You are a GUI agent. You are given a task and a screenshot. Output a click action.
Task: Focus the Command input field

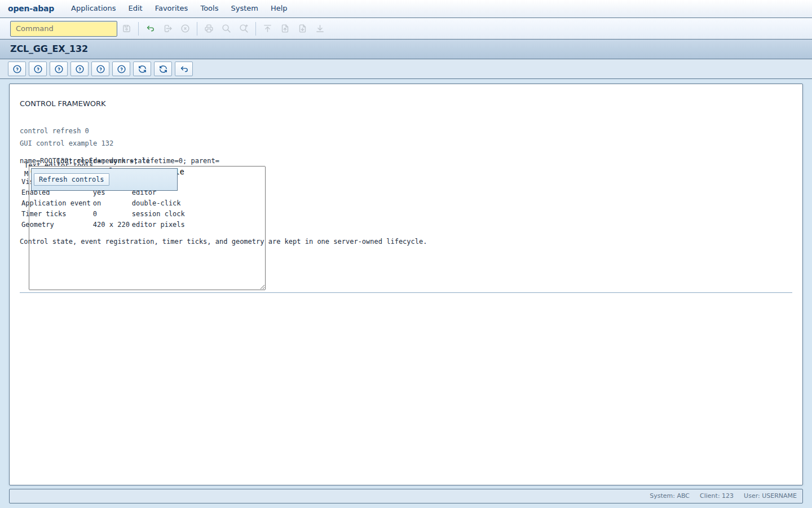[64, 29]
